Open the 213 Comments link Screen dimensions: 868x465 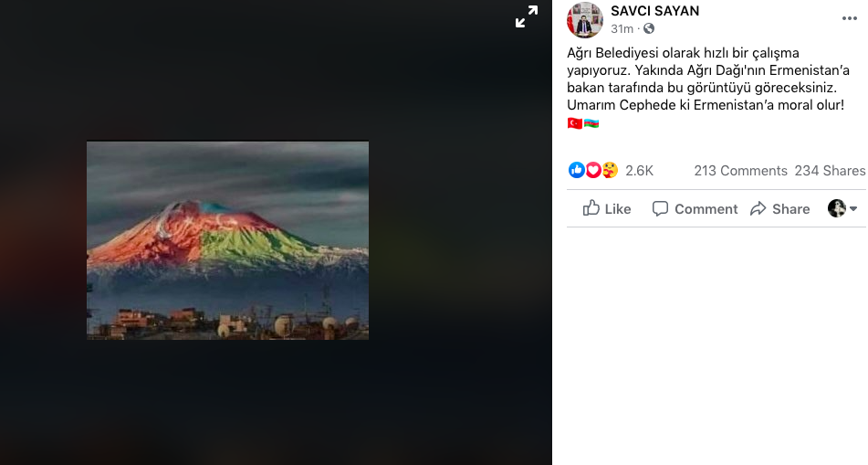click(x=740, y=171)
